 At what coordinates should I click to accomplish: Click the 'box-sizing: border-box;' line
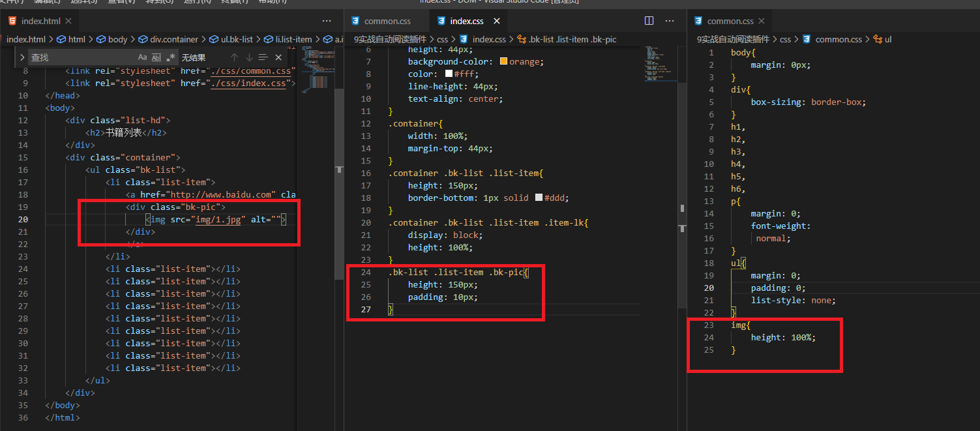coord(808,102)
